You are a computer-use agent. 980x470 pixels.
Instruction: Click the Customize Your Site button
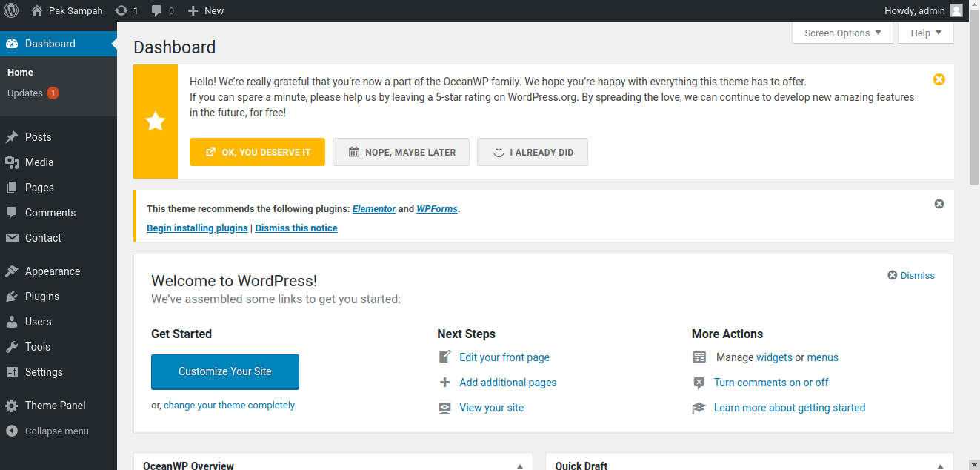(224, 371)
